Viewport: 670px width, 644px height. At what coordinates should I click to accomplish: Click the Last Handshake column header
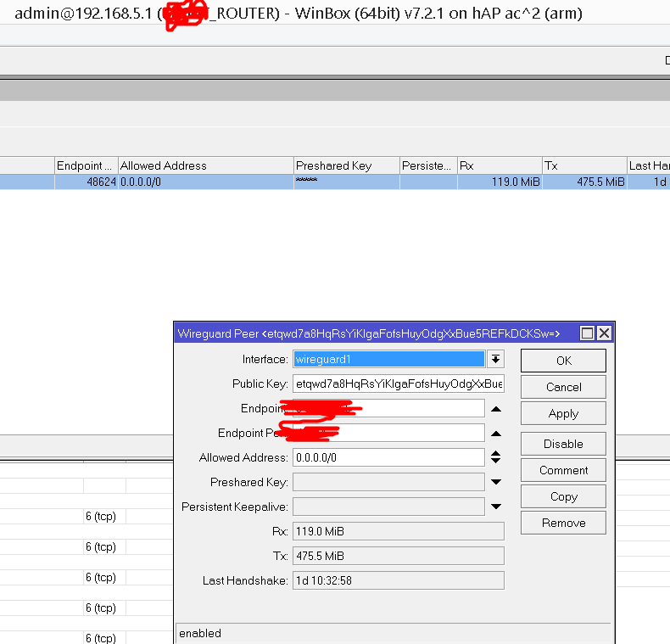click(x=649, y=165)
